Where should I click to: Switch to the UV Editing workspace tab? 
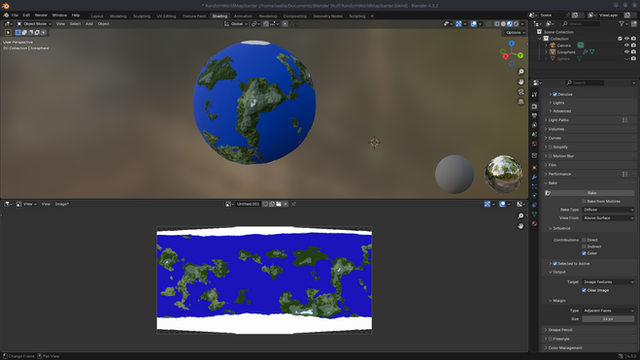166,16
